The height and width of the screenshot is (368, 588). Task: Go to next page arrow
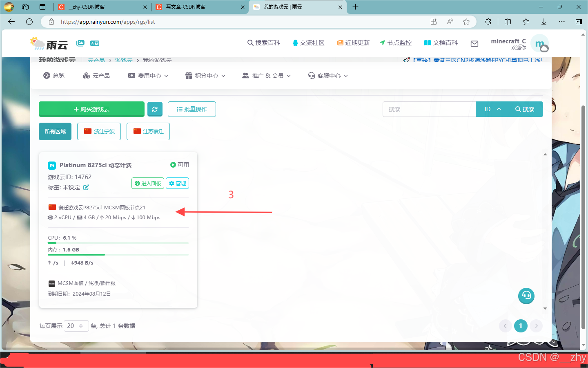[536, 326]
